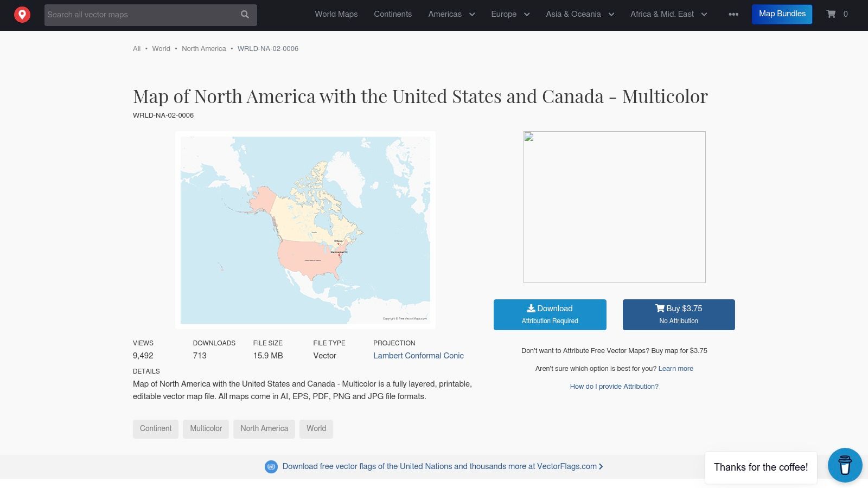Click Continents in the navigation bar
The height and width of the screenshot is (488, 868).
click(393, 14)
